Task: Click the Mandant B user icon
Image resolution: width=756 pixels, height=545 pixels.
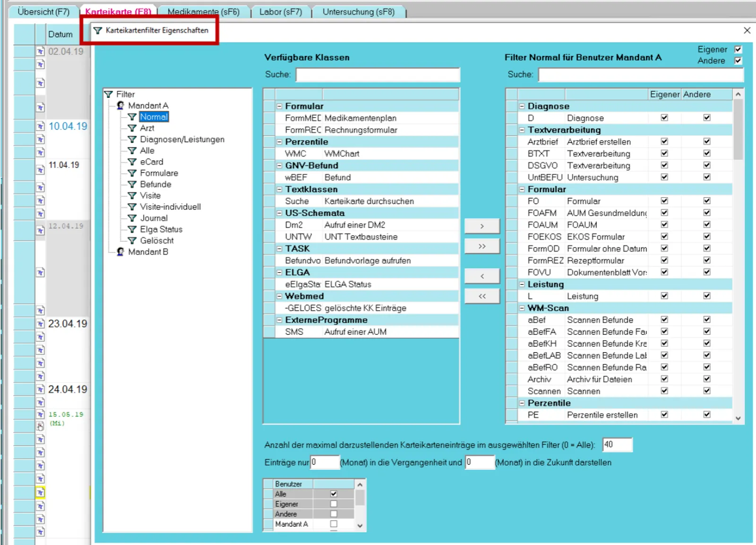Action: coord(120,251)
